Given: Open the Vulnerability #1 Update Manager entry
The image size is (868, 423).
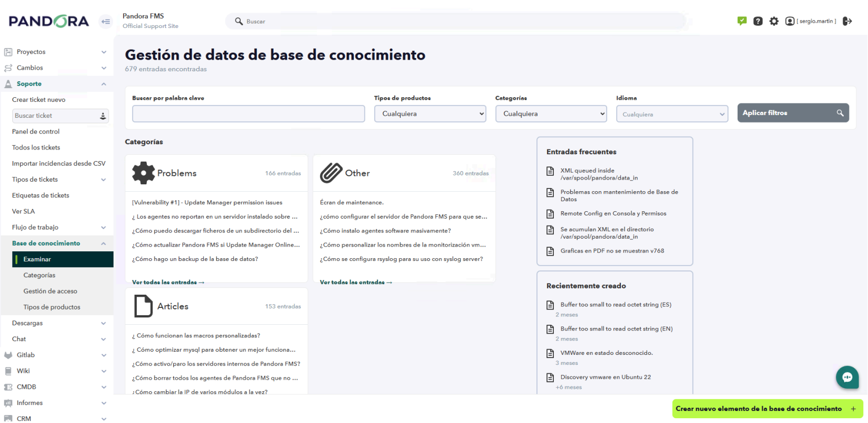Looking at the screenshot, I should (207, 202).
